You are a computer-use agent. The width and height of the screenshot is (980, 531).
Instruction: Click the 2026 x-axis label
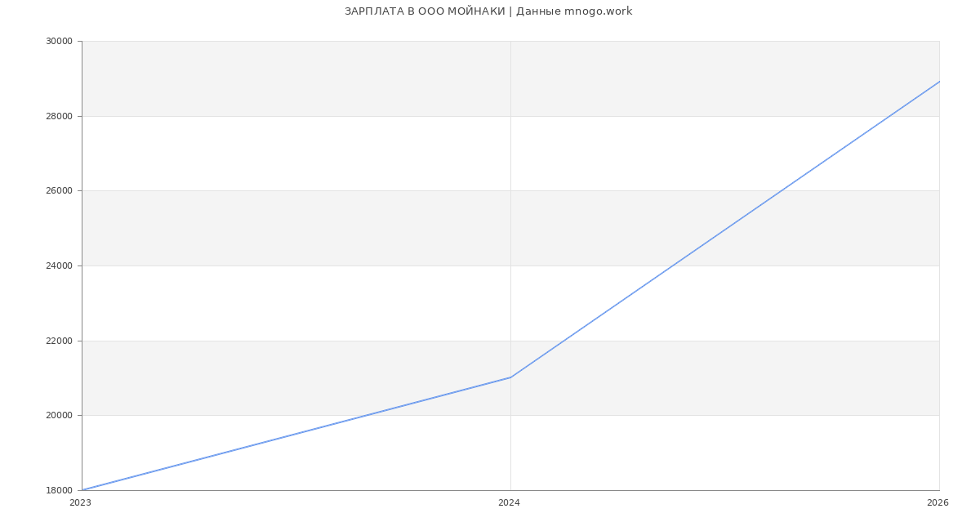tap(938, 503)
